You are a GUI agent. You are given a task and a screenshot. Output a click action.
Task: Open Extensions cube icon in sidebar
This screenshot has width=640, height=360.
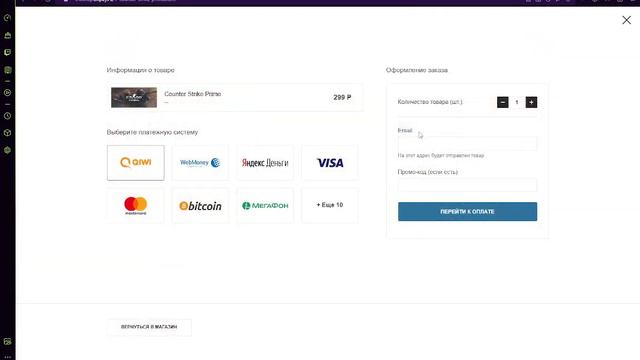click(7, 133)
